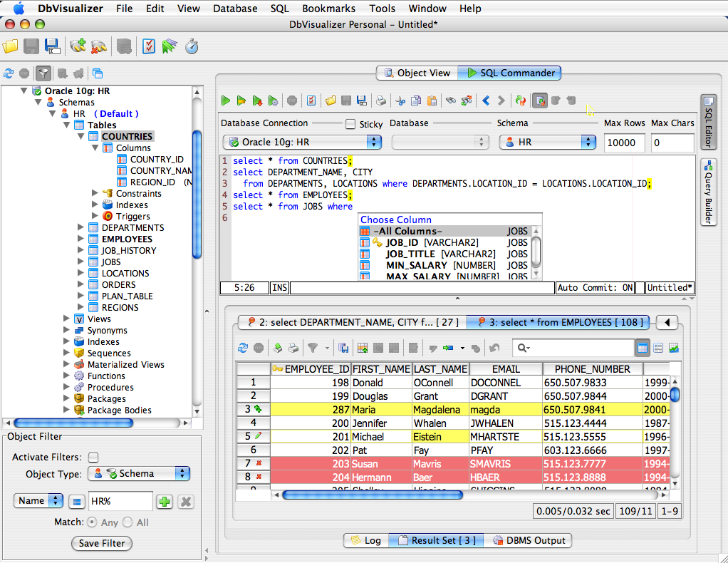This screenshot has height=563, width=728.
Task: Open the Bookmarks menu
Action: pos(328,9)
